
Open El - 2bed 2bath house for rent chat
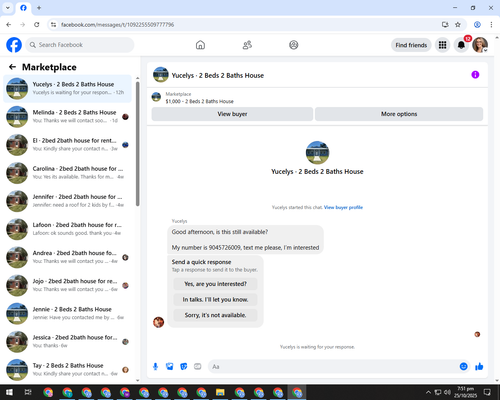click(x=68, y=145)
